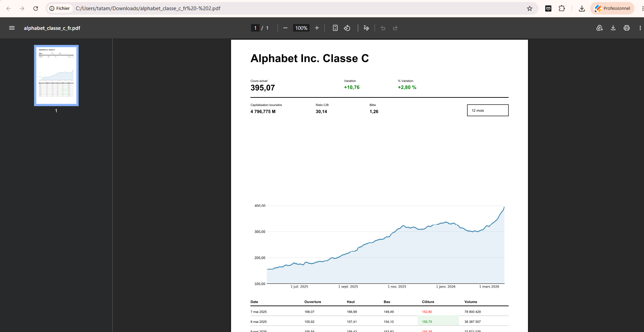
Task: Click the volume cell 78 900 429
Action: [473, 312]
